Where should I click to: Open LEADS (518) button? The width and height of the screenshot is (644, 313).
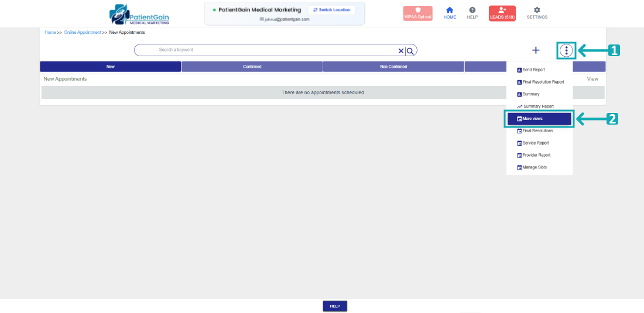[x=502, y=13]
